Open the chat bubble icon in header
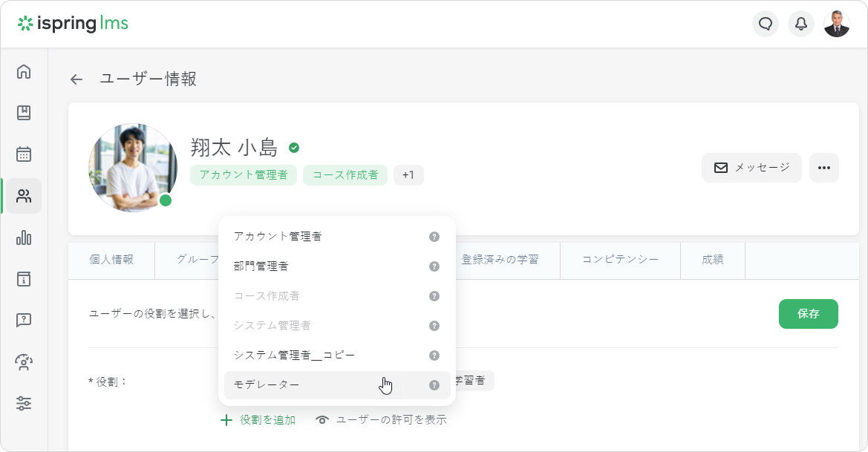The image size is (868, 452). coord(766,24)
